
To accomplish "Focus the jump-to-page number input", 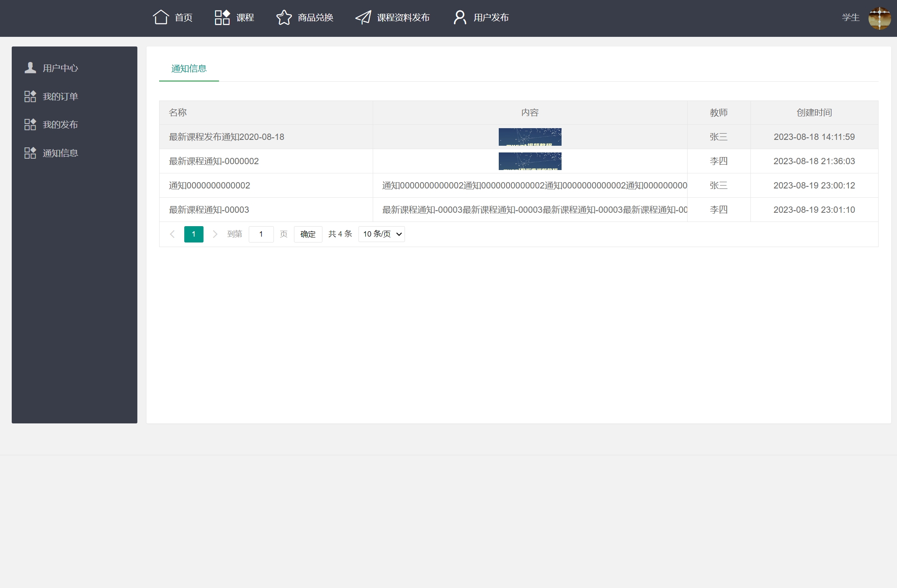I will [261, 234].
